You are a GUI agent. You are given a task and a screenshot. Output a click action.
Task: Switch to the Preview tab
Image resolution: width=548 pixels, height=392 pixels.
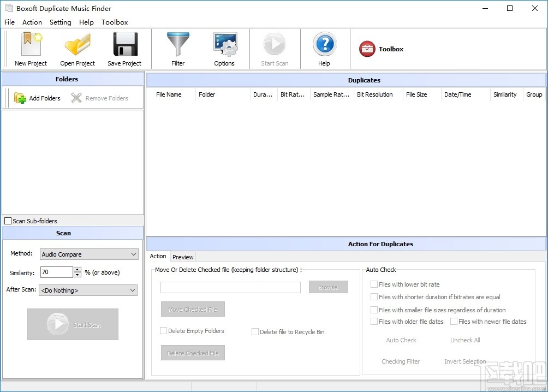[183, 257]
